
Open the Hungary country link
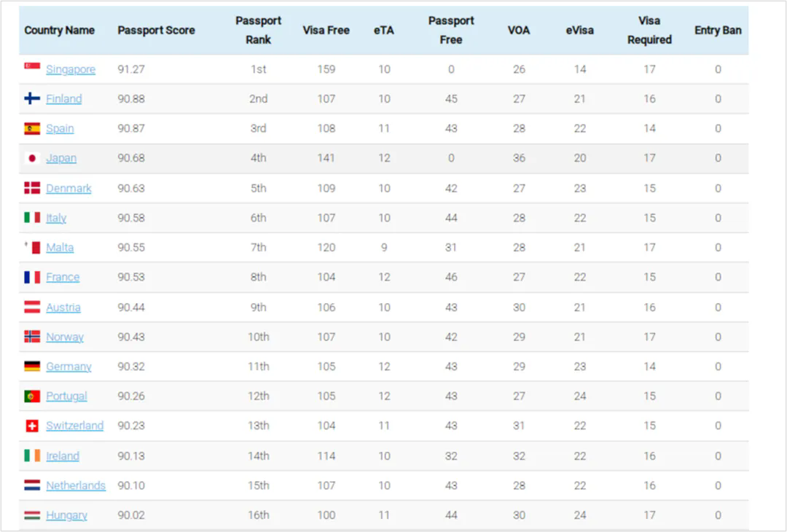(67, 515)
